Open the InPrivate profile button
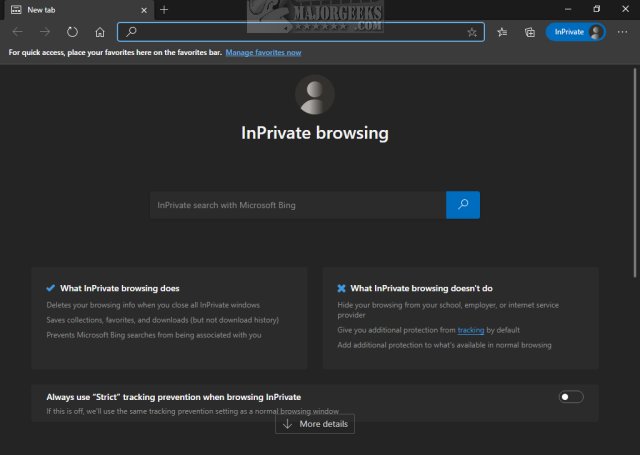Viewport: 640px width, 455px height. pos(576,32)
